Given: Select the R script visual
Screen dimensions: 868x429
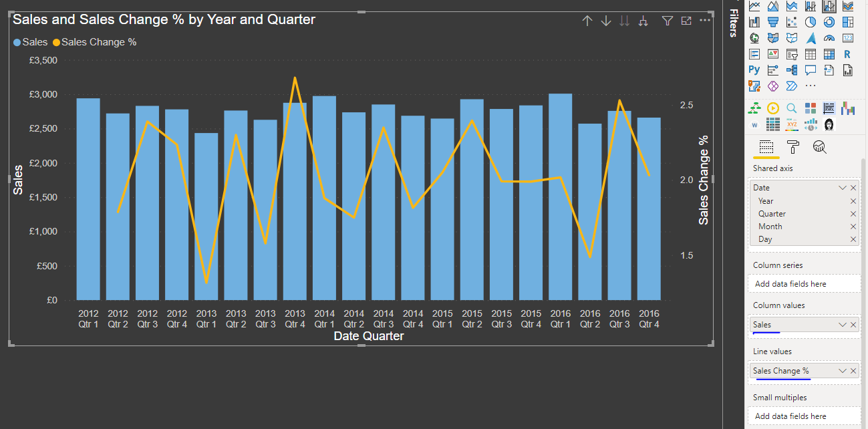Looking at the screenshot, I should (848, 54).
